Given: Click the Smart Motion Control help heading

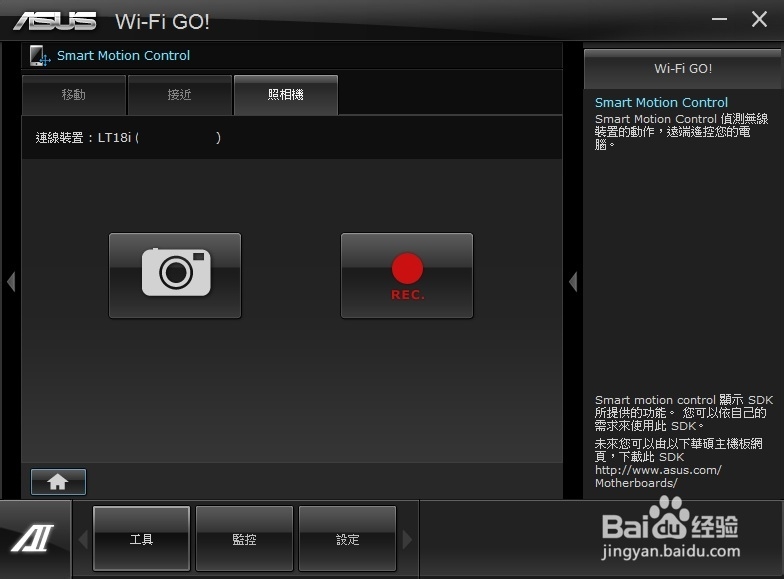Looking at the screenshot, I should pos(661,102).
